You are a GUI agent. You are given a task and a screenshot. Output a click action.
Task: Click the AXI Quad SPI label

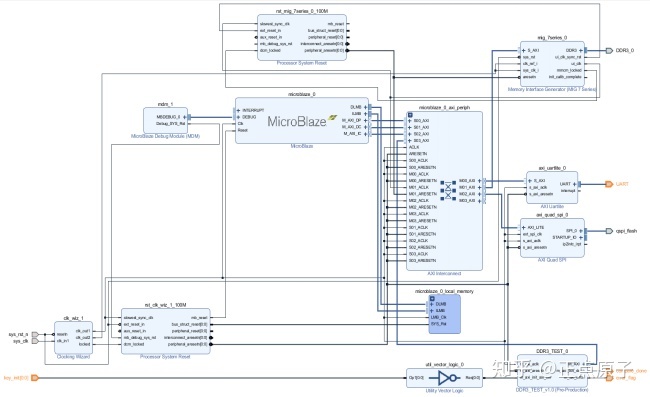[552, 260]
